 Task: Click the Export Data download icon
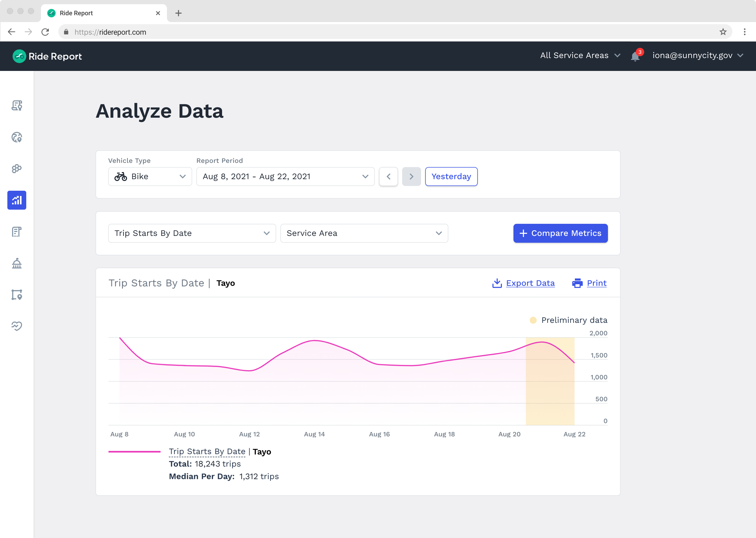pyautogui.click(x=497, y=283)
